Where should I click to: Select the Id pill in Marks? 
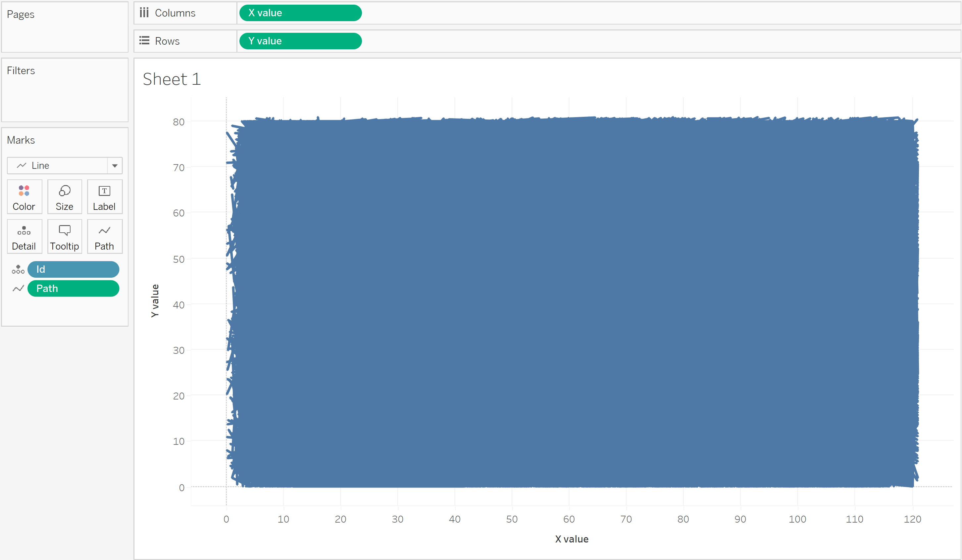[73, 270]
